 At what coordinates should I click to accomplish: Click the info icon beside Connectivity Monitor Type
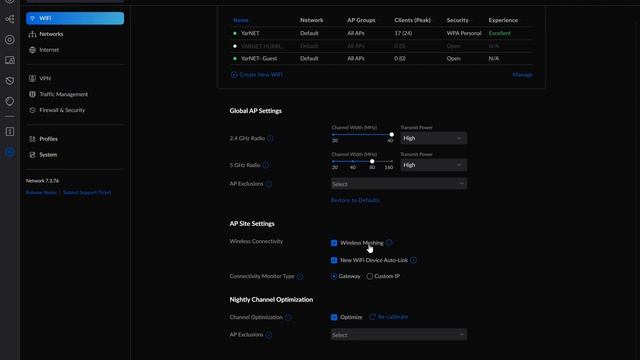300,276
